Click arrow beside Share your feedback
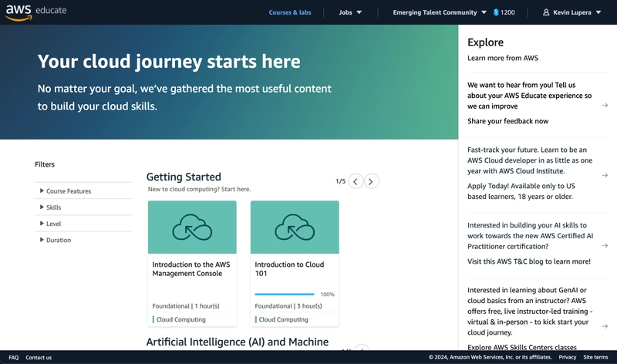This screenshot has width=617, height=364. (x=605, y=106)
